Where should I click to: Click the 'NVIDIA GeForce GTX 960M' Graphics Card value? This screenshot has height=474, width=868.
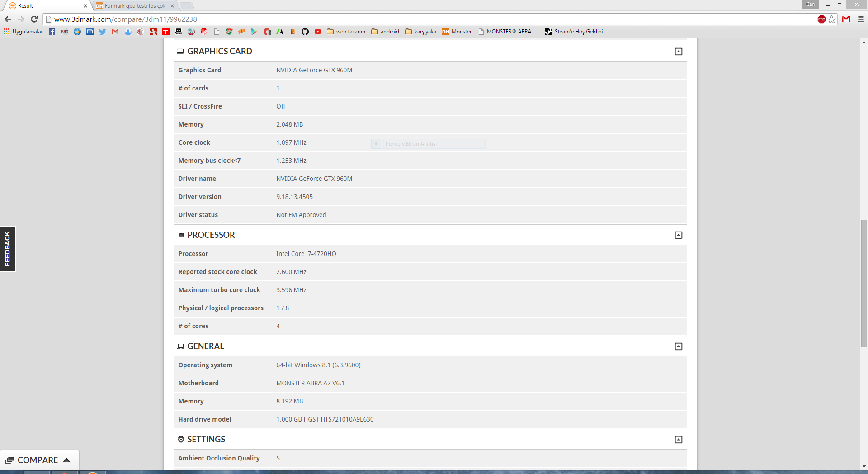pos(314,70)
